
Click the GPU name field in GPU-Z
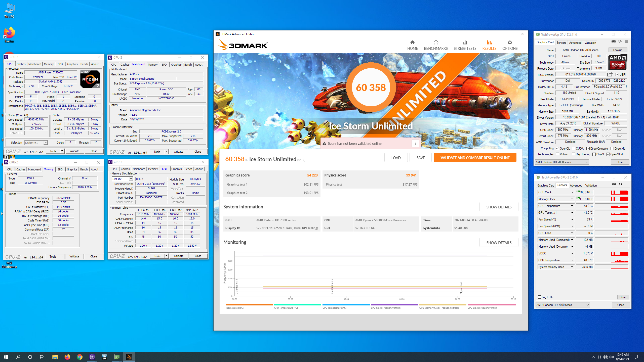(x=580, y=50)
